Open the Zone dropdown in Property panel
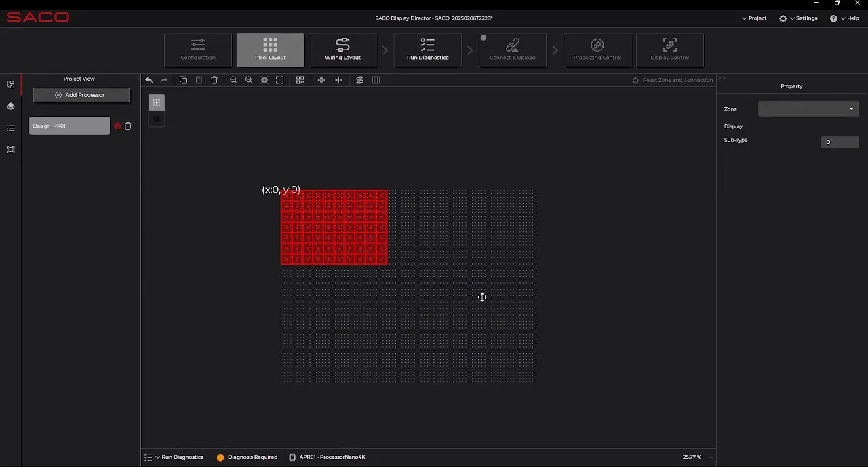This screenshot has height=467, width=868. pos(808,109)
